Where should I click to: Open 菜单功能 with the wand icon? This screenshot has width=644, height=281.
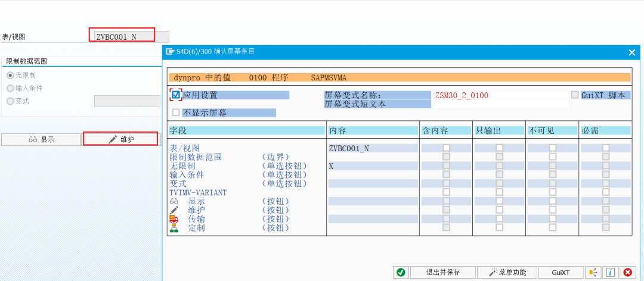pos(507,273)
